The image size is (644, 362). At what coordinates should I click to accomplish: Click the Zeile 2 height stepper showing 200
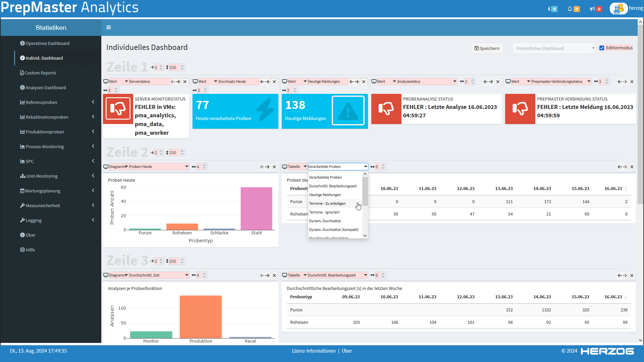click(177, 153)
